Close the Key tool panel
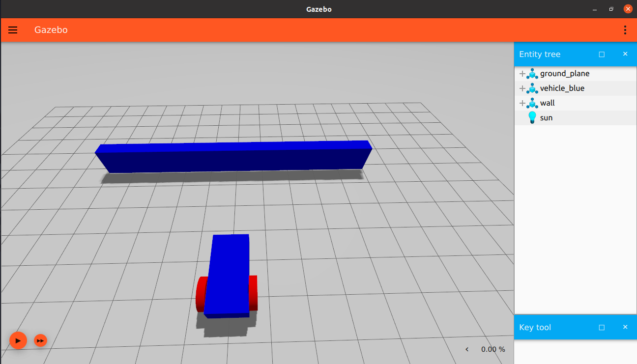Image resolution: width=637 pixels, height=364 pixels. coord(625,327)
